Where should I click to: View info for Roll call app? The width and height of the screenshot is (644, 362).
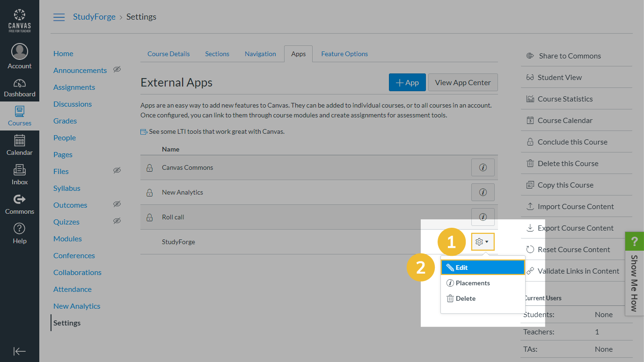tap(483, 217)
